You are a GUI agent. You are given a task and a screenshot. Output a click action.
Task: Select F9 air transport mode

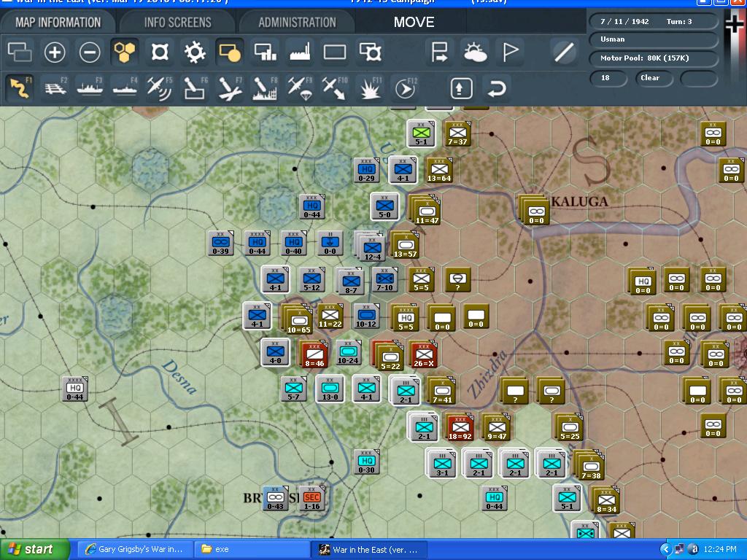coord(300,88)
